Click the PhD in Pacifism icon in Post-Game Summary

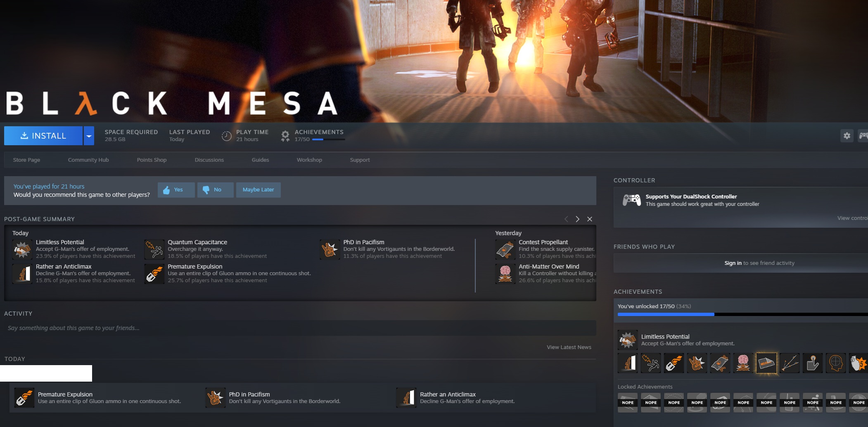pyautogui.click(x=330, y=250)
